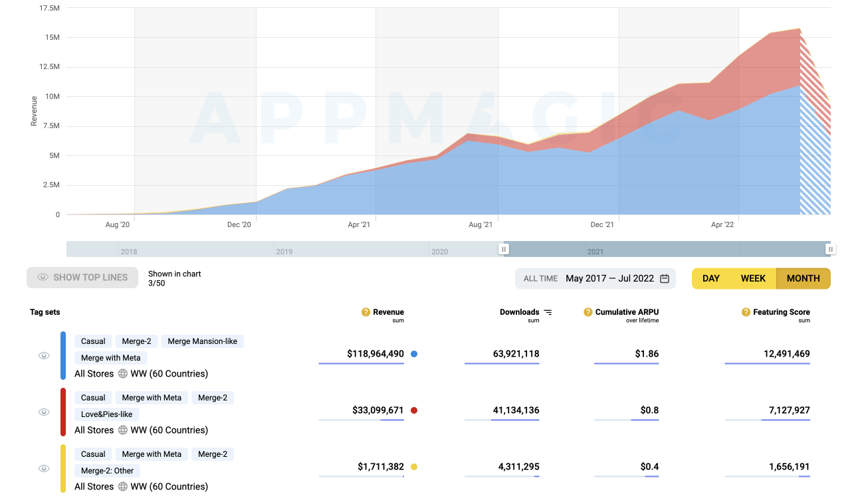This screenshot has width=858, height=504.
Task: Click globe icon in Love&Pies-like row
Action: 123,430
